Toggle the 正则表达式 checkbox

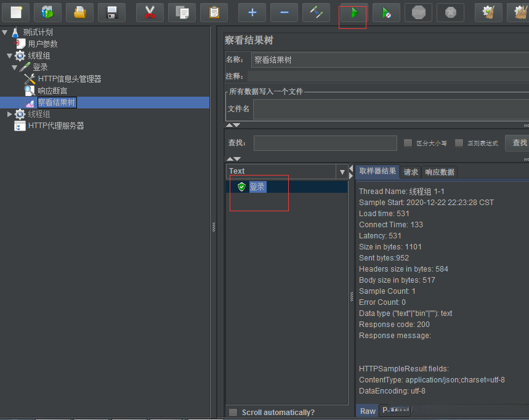[459, 143]
